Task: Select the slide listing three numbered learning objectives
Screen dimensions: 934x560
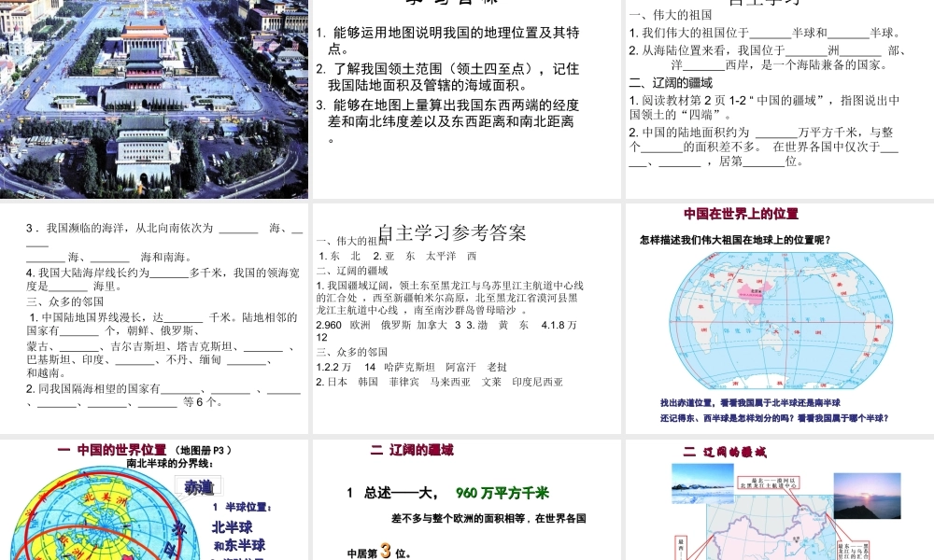Action: point(466,99)
